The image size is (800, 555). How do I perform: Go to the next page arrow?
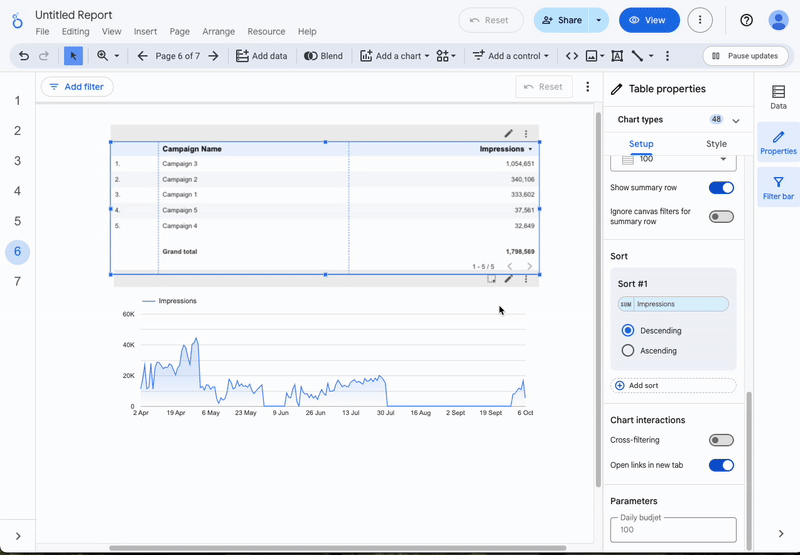point(213,56)
